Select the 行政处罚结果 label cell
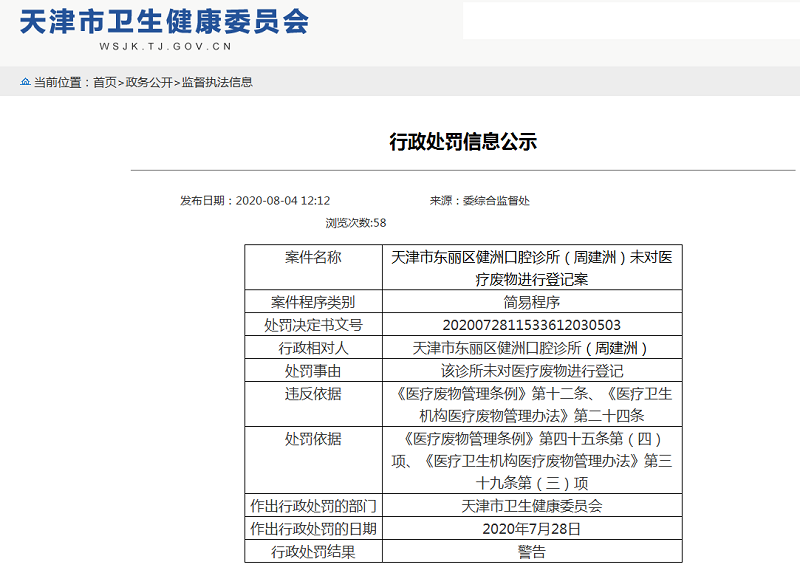This screenshot has width=800, height=573. pos(313,551)
